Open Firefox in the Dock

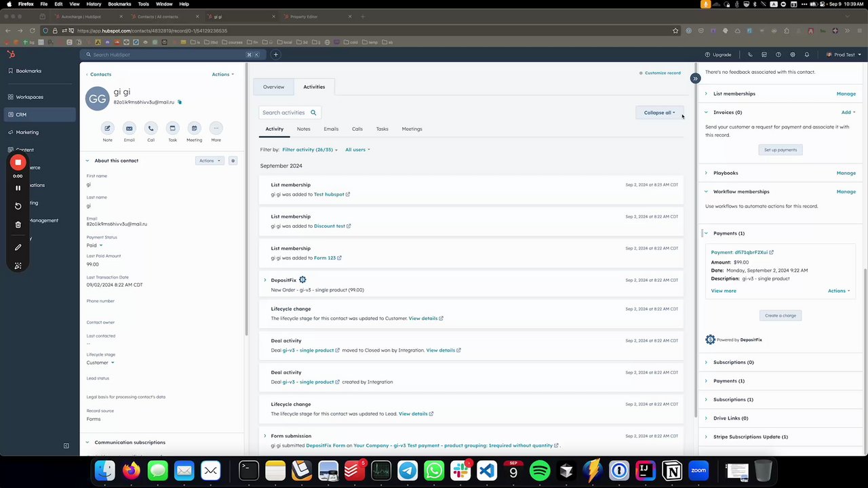coord(131,470)
